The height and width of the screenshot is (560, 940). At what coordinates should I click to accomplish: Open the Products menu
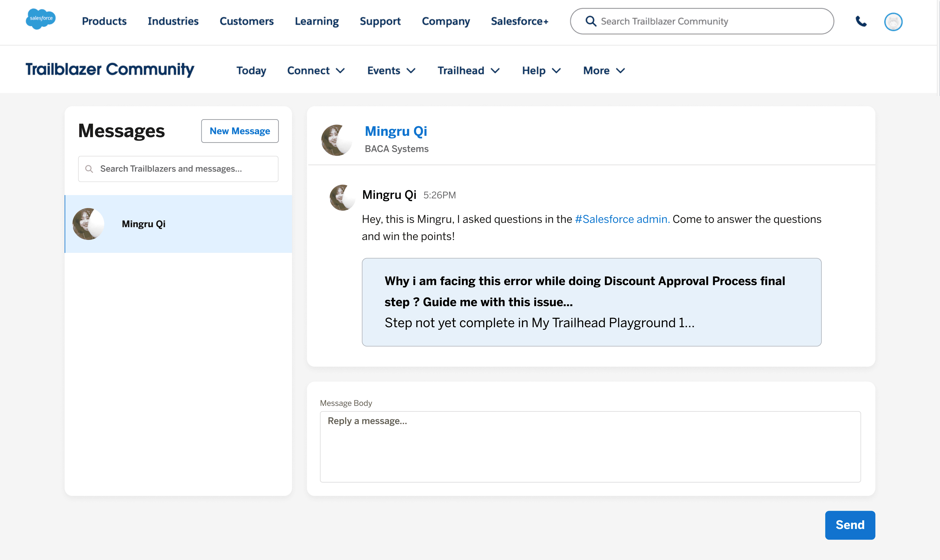pos(104,21)
